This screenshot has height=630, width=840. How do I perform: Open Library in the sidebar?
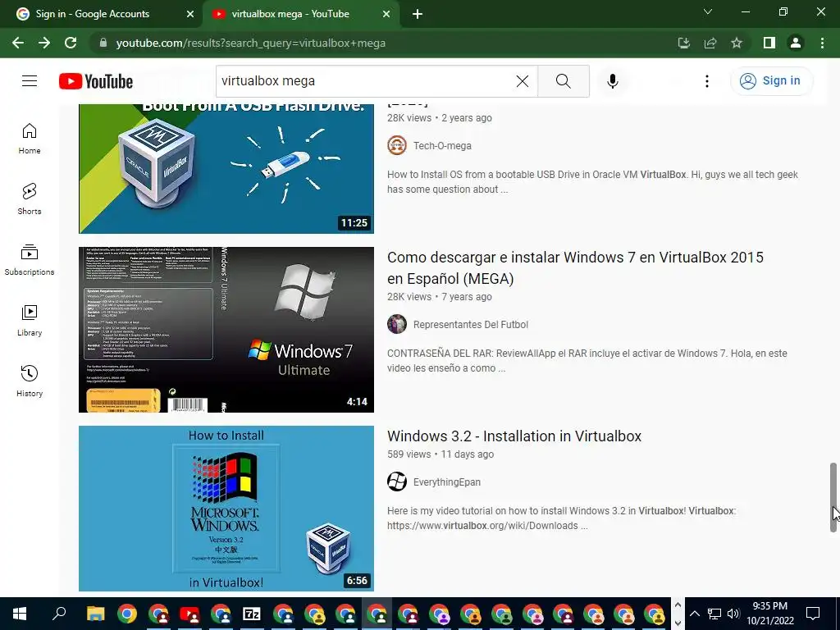click(x=30, y=321)
